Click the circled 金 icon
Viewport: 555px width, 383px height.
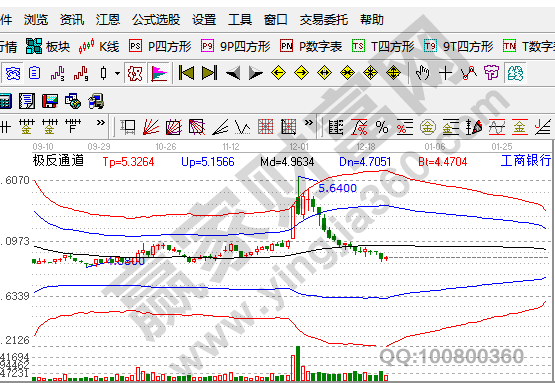pos(428,127)
